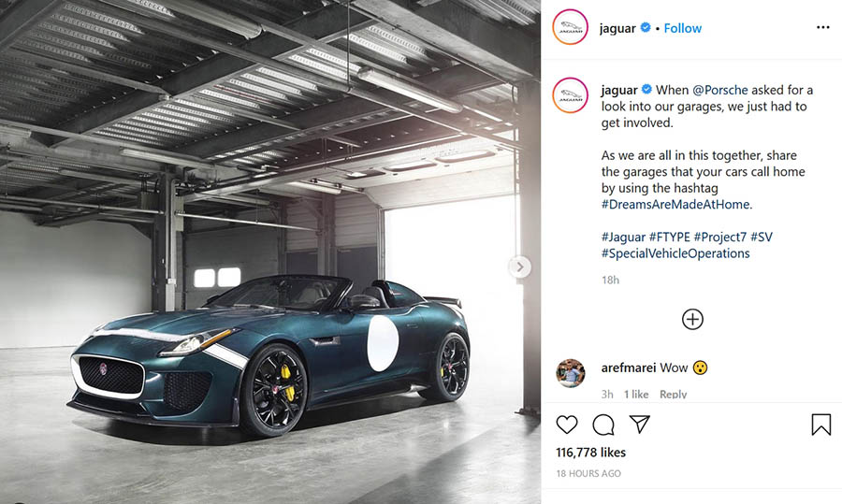Open comments with the speech bubble icon
Viewport: 842px width, 504px height.
[x=603, y=425]
